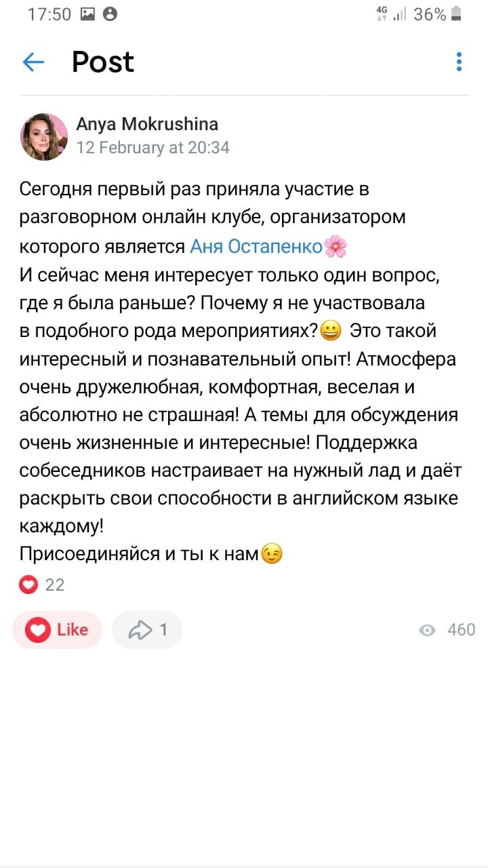Select the Post header title
This screenshot has height=868, width=488.
[x=103, y=62]
